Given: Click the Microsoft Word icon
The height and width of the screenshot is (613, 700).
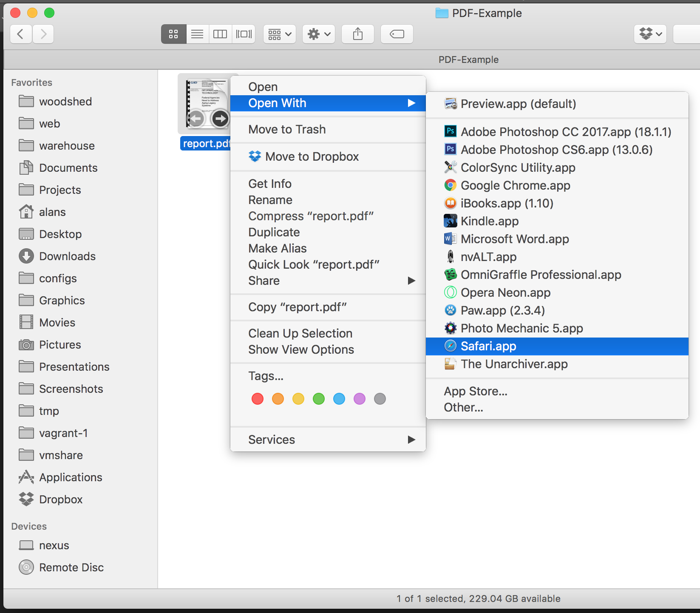Looking at the screenshot, I should pos(451,238).
